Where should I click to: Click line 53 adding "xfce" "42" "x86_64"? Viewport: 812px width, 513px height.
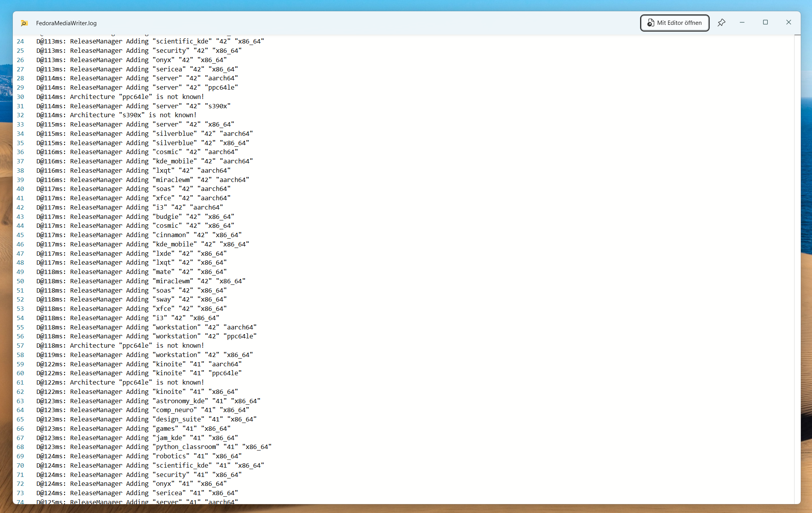[x=132, y=309]
